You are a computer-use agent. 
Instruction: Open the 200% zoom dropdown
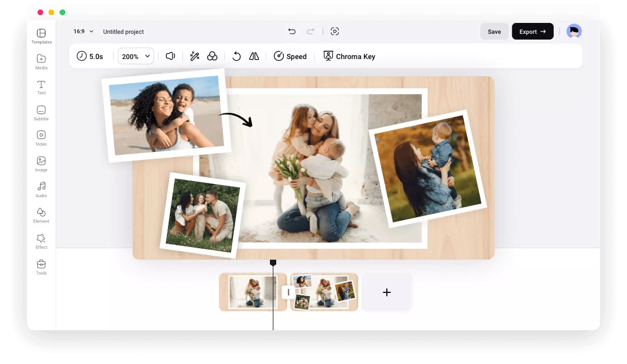pyautogui.click(x=135, y=56)
